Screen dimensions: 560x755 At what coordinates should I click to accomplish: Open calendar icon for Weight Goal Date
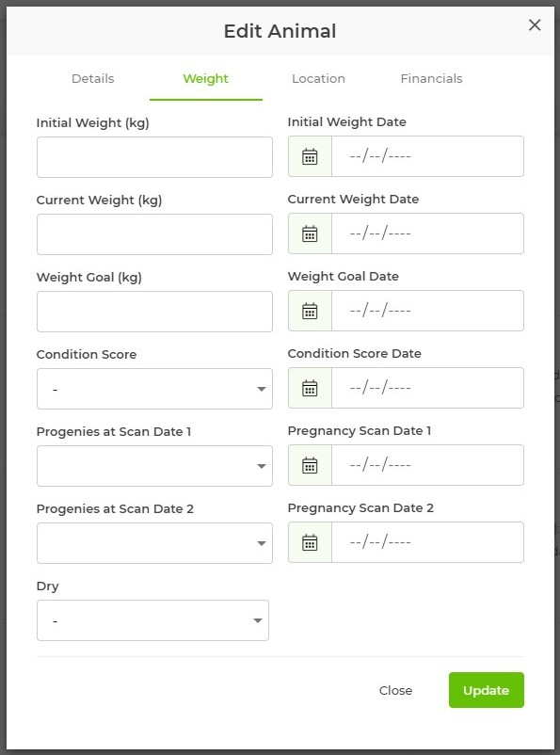tap(310, 311)
